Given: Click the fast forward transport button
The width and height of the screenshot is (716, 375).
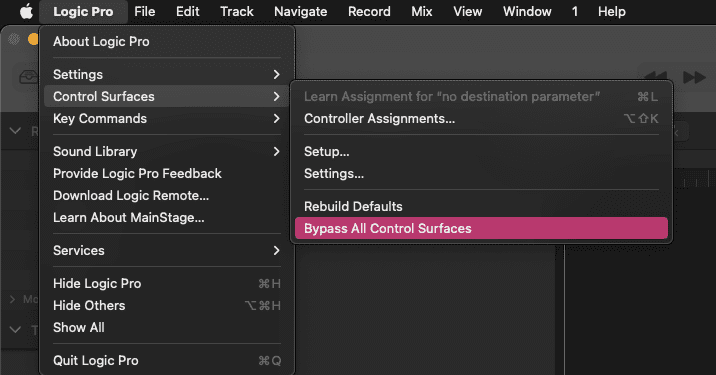Looking at the screenshot, I should [694, 77].
